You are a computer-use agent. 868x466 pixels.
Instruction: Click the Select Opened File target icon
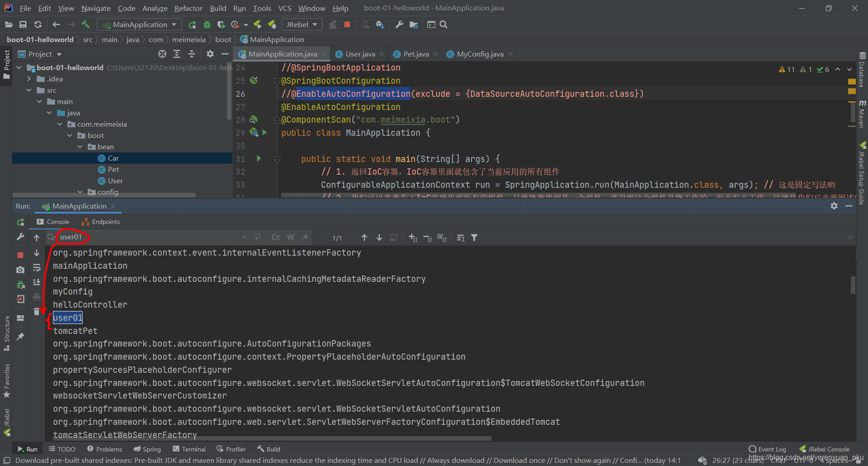pyautogui.click(x=162, y=54)
